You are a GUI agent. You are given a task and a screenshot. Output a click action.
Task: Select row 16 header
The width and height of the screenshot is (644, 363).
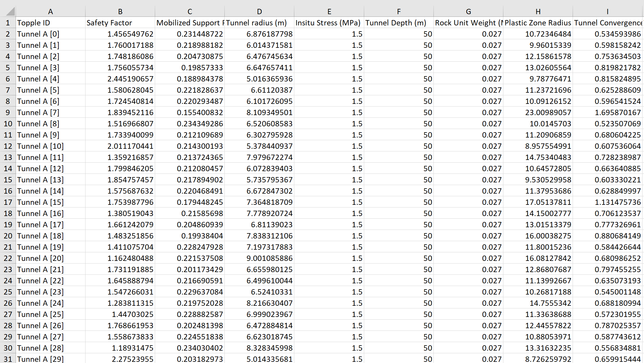[8, 191]
